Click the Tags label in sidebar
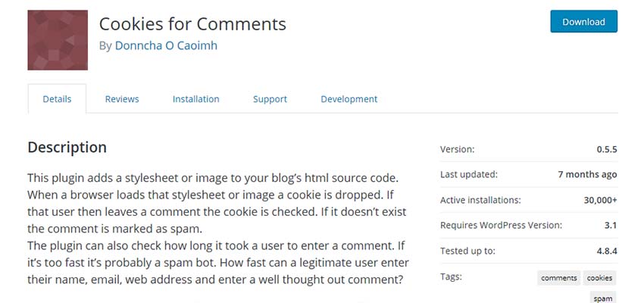This screenshot has height=303, width=644. (x=452, y=277)
